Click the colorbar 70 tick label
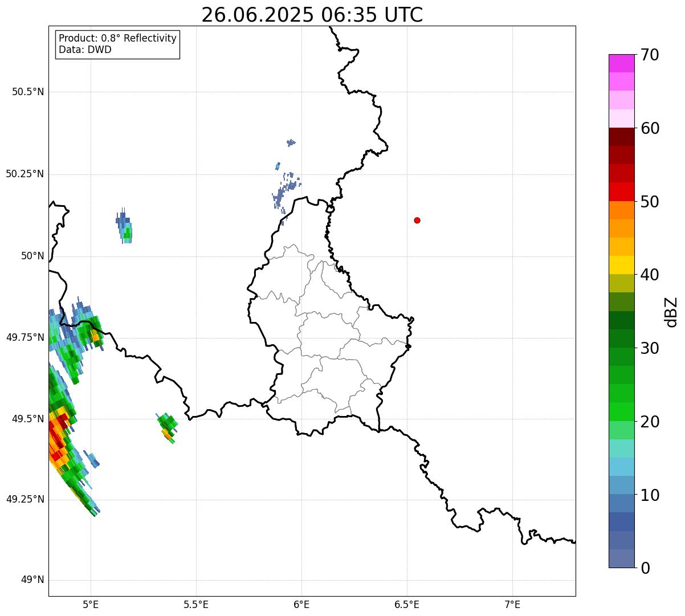This screenshot has height=616, width=685. [650, 55]
